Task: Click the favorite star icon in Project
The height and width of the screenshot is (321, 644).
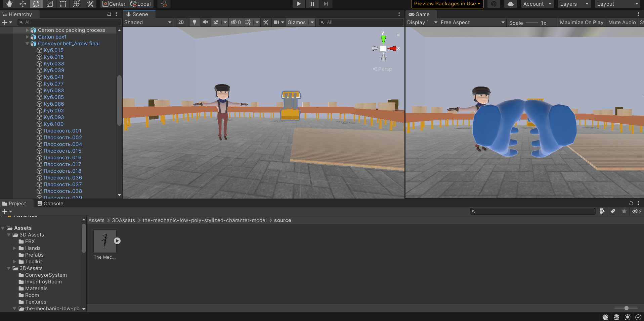Action: (624, 211)
